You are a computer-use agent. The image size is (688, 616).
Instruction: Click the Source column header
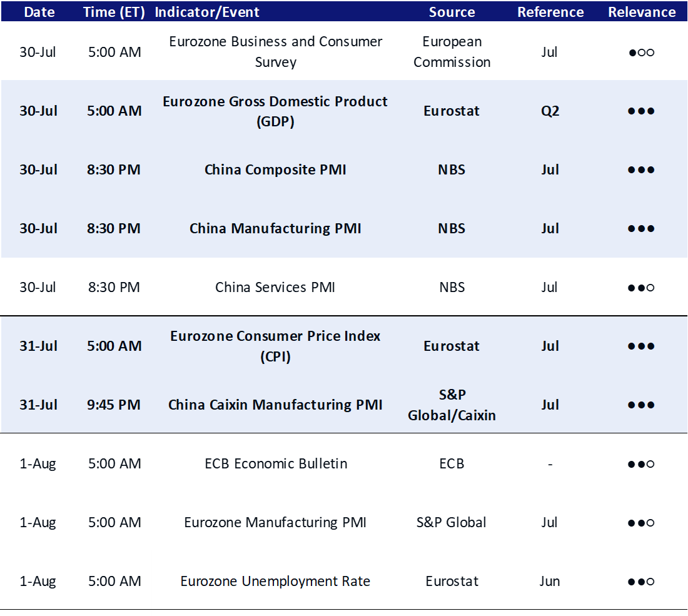pos(452,12)
